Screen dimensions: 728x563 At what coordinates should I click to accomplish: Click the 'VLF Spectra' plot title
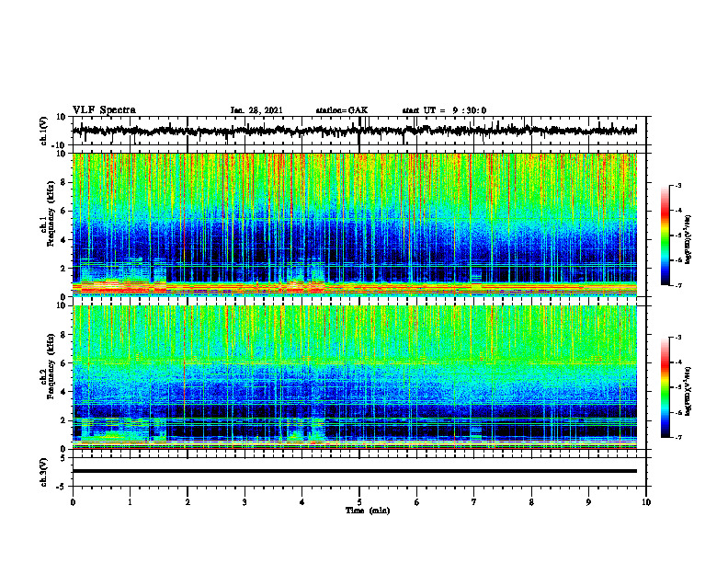[x=104, y=110]
